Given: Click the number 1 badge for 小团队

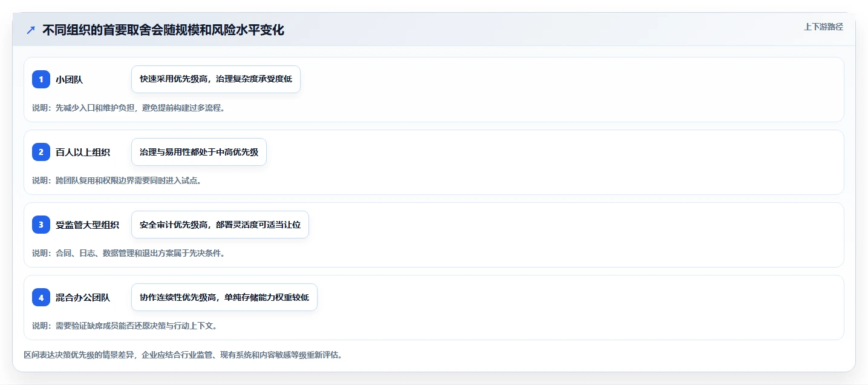Looking at the screenshot, I should click(41, 79).
